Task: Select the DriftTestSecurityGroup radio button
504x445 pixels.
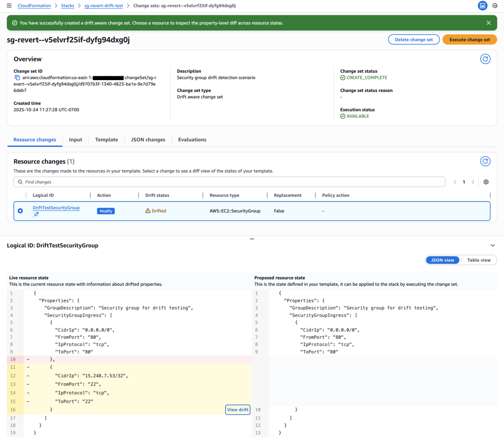Action: pyautogui.click(x=20, y=211)
